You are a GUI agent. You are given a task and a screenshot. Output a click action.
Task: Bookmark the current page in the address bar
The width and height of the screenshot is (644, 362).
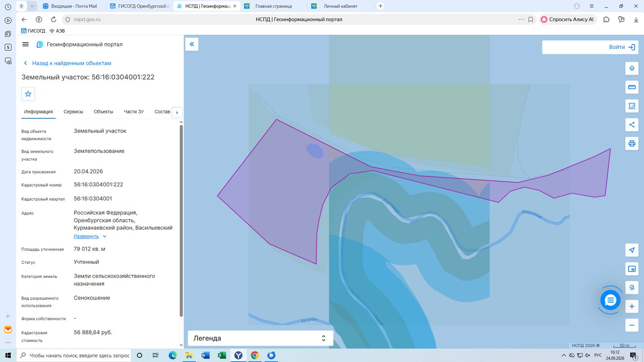point(531,19)
